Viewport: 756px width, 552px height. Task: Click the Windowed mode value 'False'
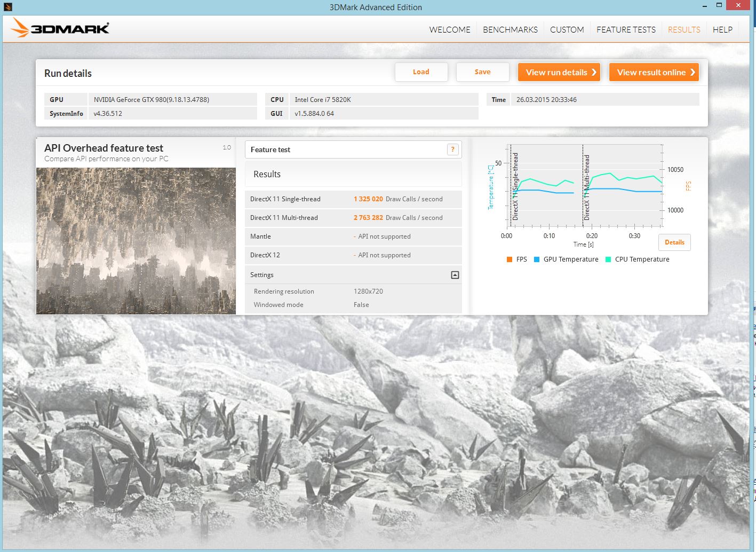point(361,305)
